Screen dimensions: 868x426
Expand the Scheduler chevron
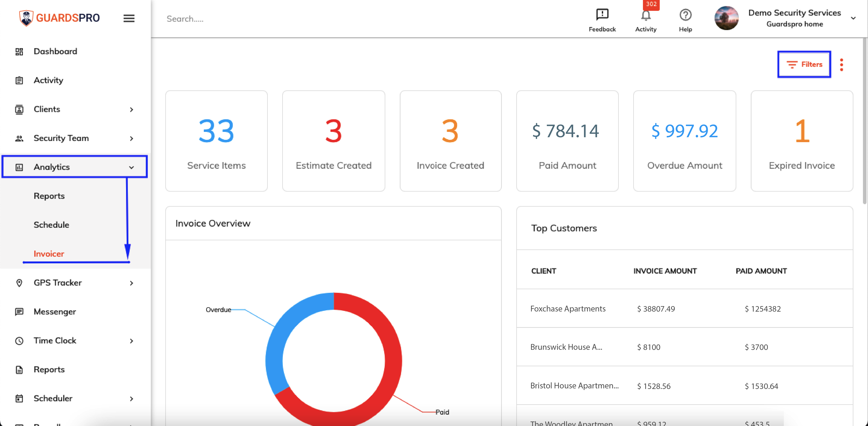[x=131, y=399]
